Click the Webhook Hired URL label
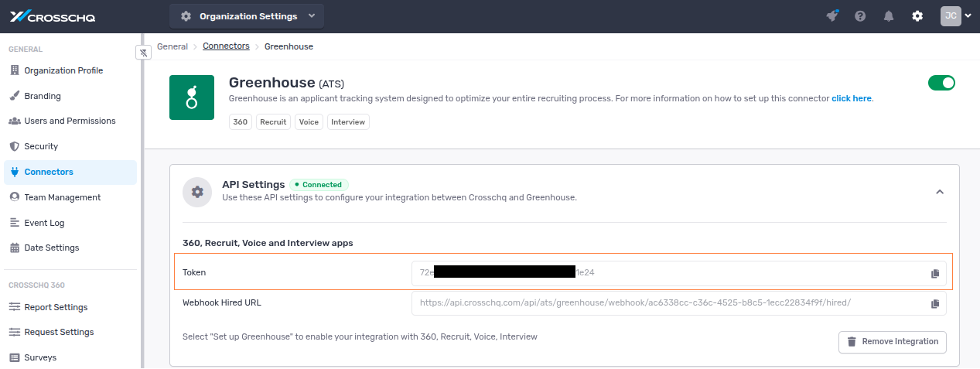980x369 pixels. 222,302
